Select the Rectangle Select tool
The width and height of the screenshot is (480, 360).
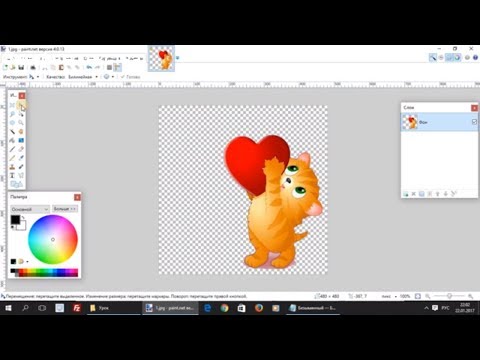12,105
